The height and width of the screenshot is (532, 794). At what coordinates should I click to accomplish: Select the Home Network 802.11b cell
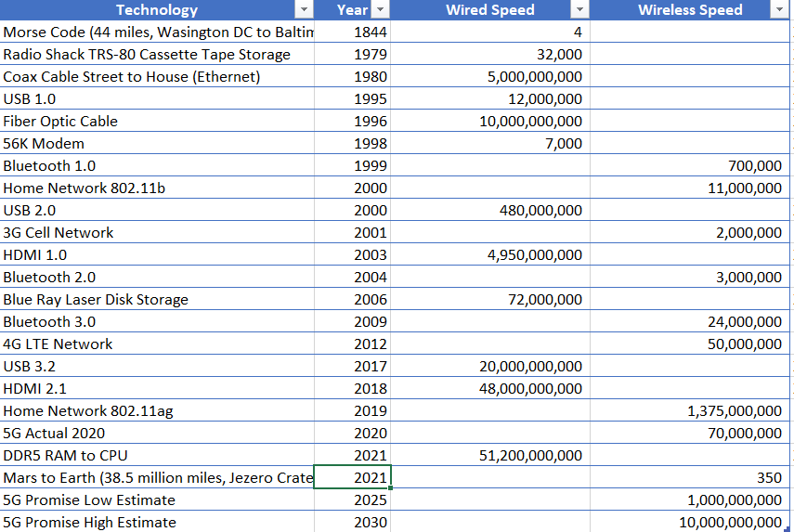tap(157, 188)
